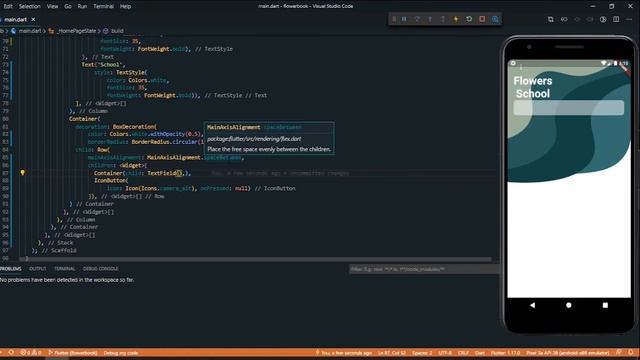This screenshot has height=360, width=640.
Task: Click the sync changes status bar icon
Action: coord(11,353)
